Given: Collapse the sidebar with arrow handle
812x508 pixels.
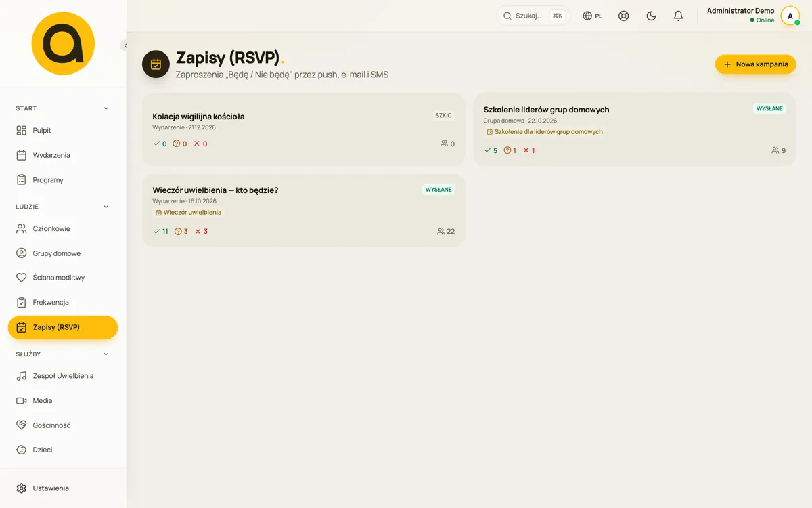Looking at the screenshot, I should pyautogui.click(x=125, y=45).
